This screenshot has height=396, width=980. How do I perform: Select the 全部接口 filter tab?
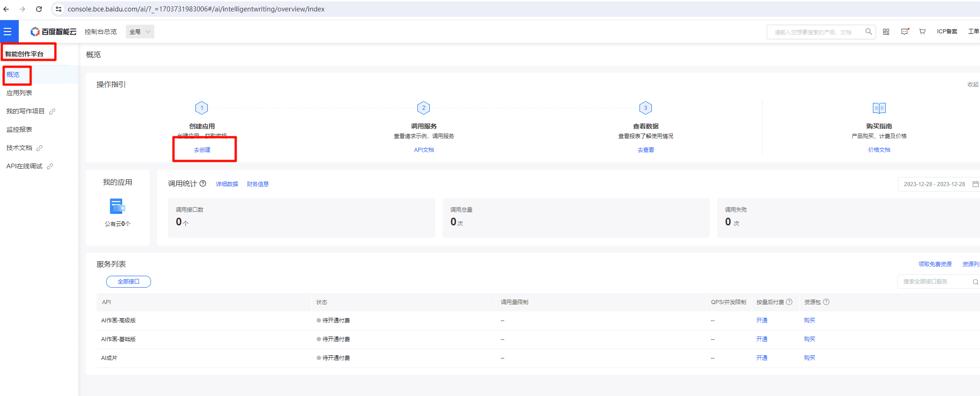click(129, 282)
